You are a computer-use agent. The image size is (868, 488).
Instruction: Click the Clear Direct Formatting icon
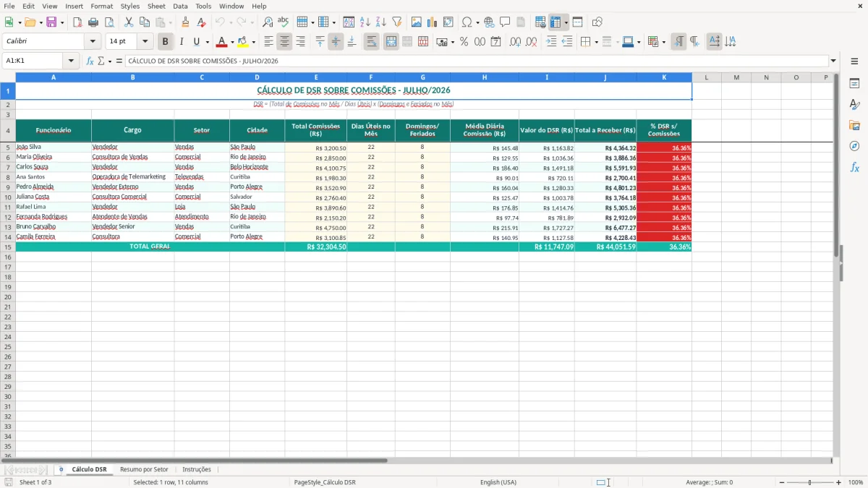[202, 22]
